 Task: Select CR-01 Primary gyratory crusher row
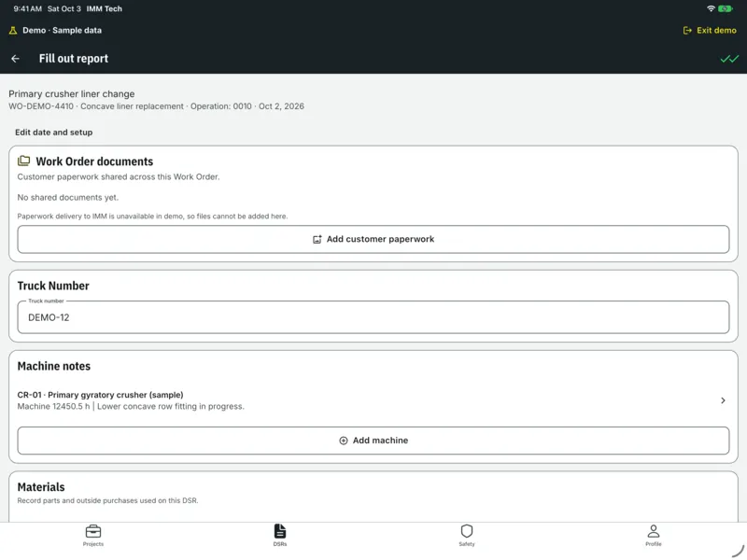click(x=373, y=400)
